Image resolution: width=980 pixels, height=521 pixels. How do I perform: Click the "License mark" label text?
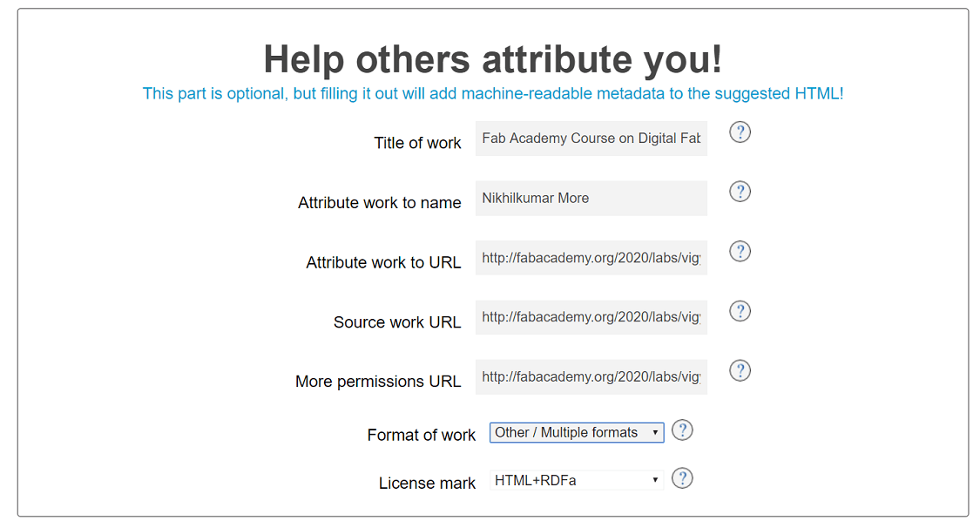427,484
